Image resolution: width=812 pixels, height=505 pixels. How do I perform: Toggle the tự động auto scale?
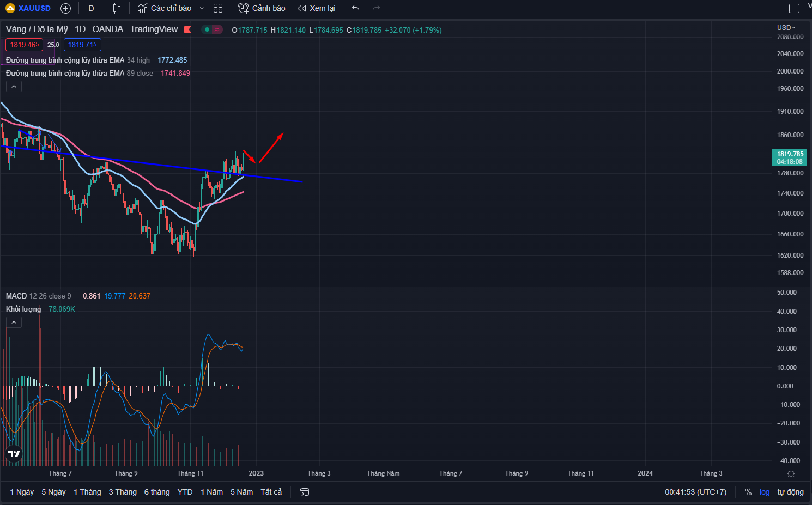790,492
